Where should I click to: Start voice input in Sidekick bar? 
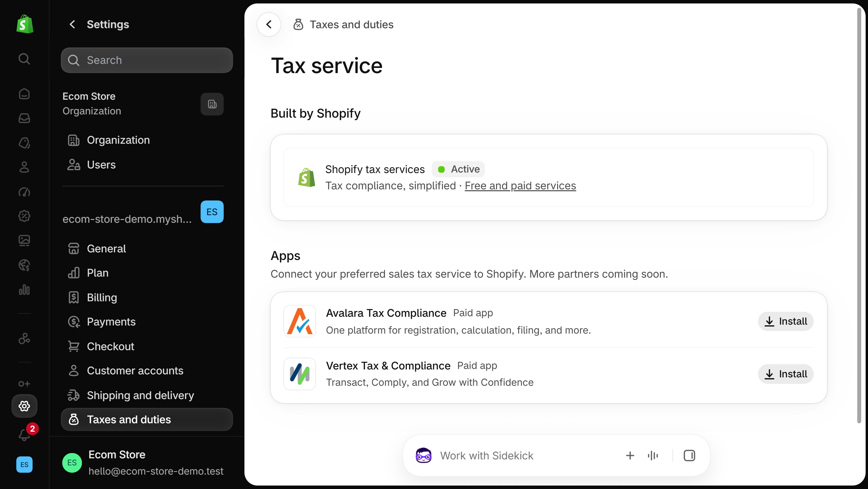pyautogui.click(x=653, y=455)
